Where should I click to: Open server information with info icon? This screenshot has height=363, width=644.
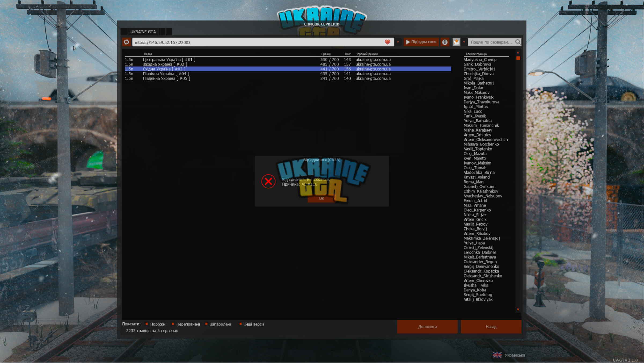(445, 42)
